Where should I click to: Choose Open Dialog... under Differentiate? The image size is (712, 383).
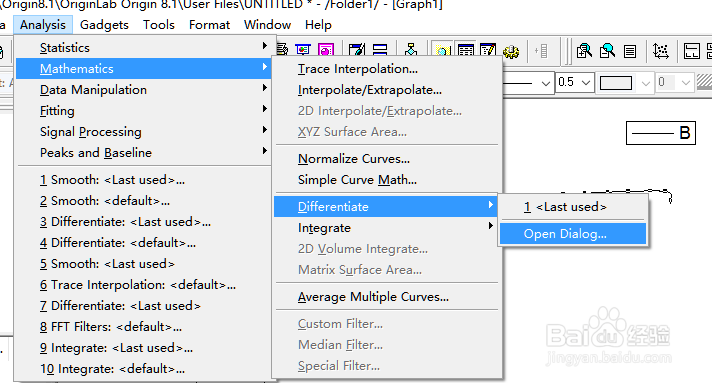tap(573, 234)
